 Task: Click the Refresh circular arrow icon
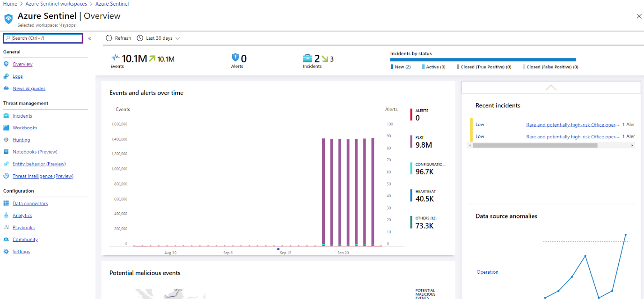point(109,38)
